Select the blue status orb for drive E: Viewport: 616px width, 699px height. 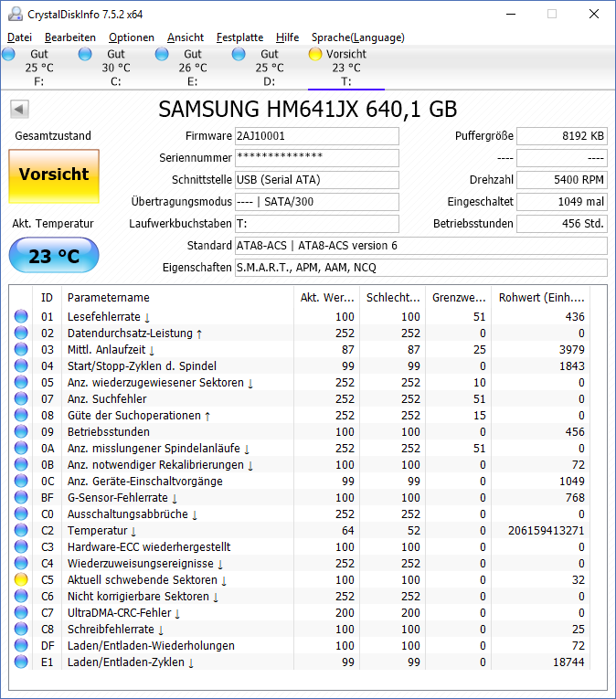coord(162,55)
